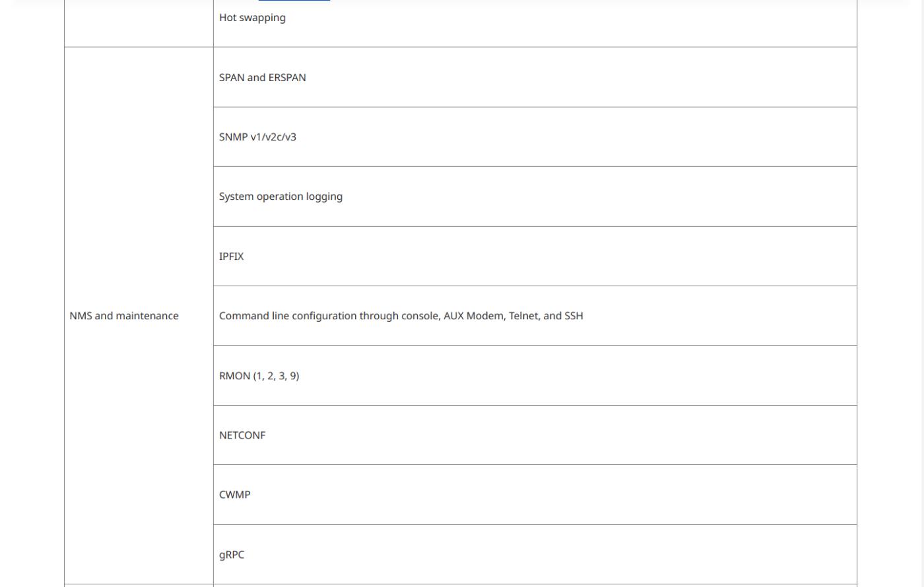Click the 'IPFIX' table entry

231,257
